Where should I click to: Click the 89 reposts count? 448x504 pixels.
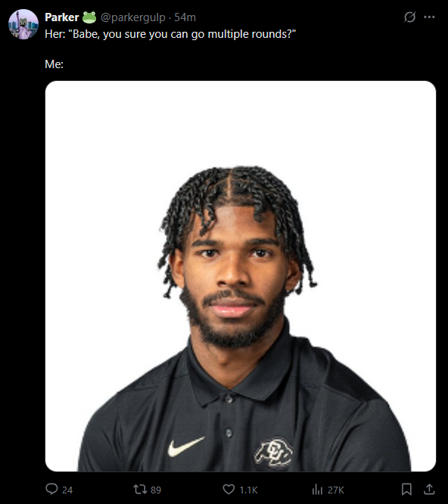[x=156, y=490]
